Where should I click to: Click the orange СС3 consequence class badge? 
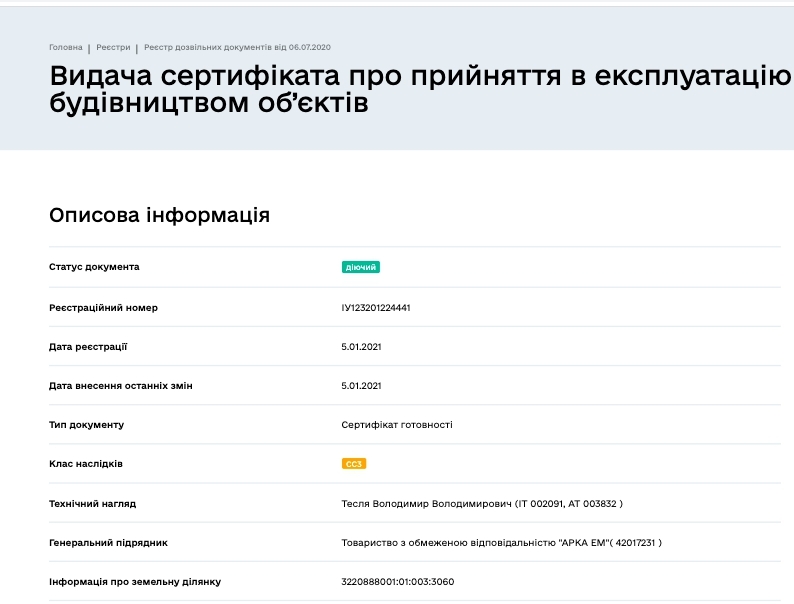[353, 464]
